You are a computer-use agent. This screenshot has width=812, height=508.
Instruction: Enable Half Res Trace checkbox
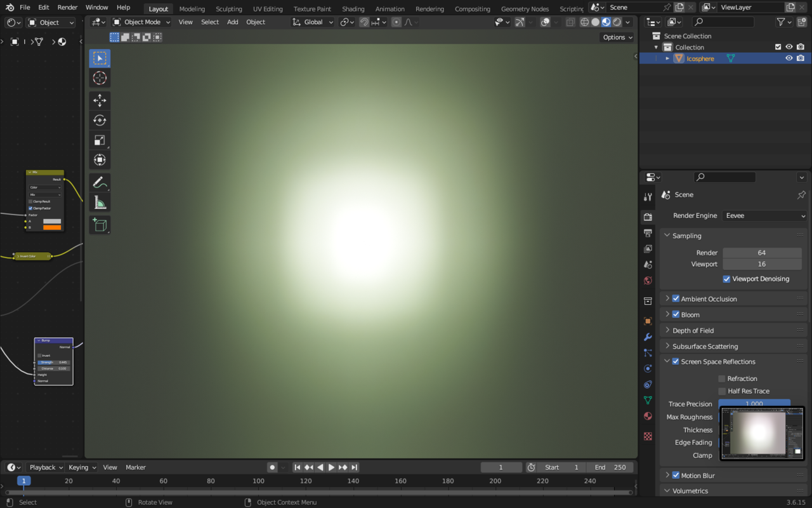[722, 391]
